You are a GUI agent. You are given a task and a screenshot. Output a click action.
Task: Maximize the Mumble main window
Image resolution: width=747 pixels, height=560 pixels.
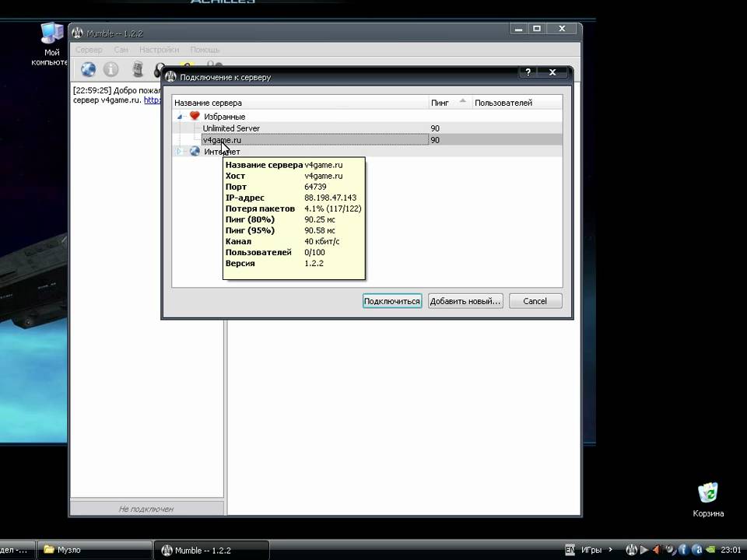[x=537, y=29]
